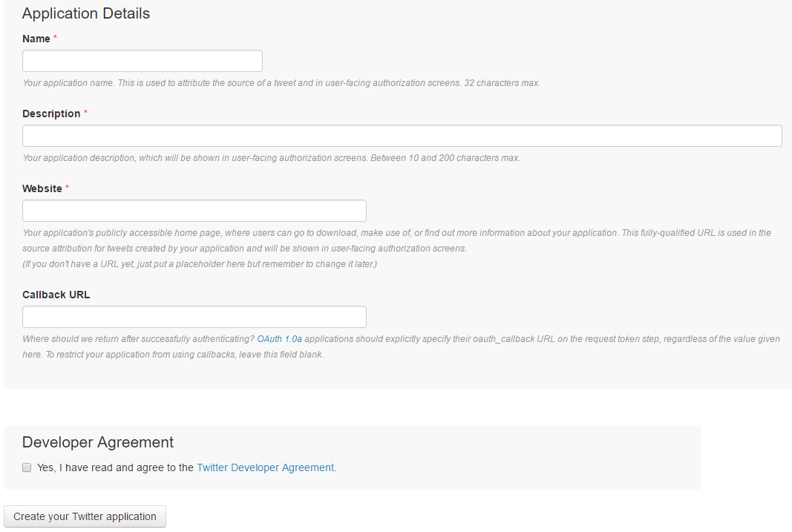Click the 'Between 10 and 200 characters' hint
This screenshot has height=532, width=792.
click(x=445, y=158)
